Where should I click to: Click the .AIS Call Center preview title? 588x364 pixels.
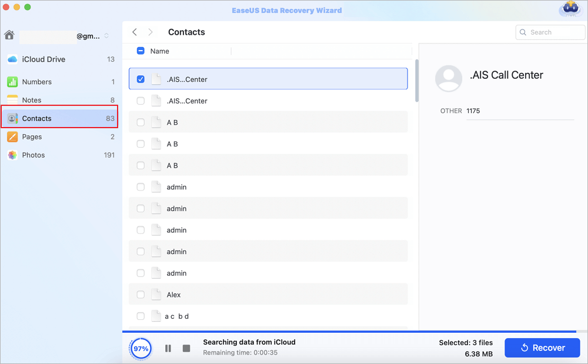(x=506, y=75)
